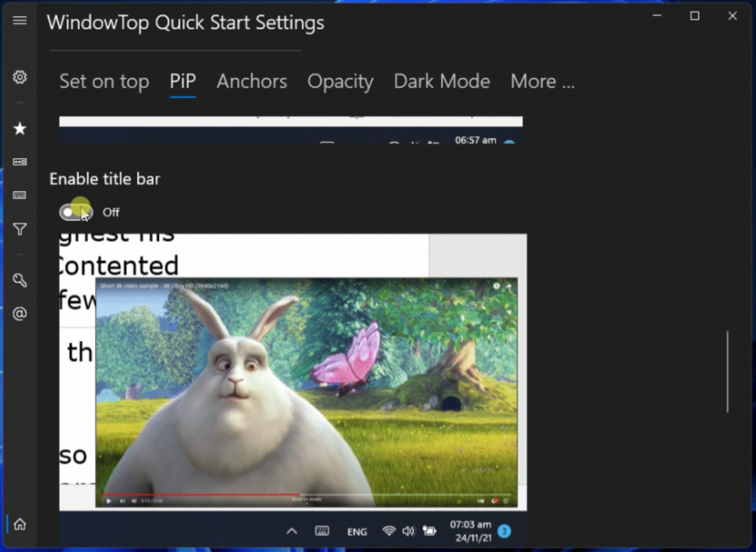Open the @ contact icon in sidebar
The image size is (756, 552).
click(x=20, y=314)
